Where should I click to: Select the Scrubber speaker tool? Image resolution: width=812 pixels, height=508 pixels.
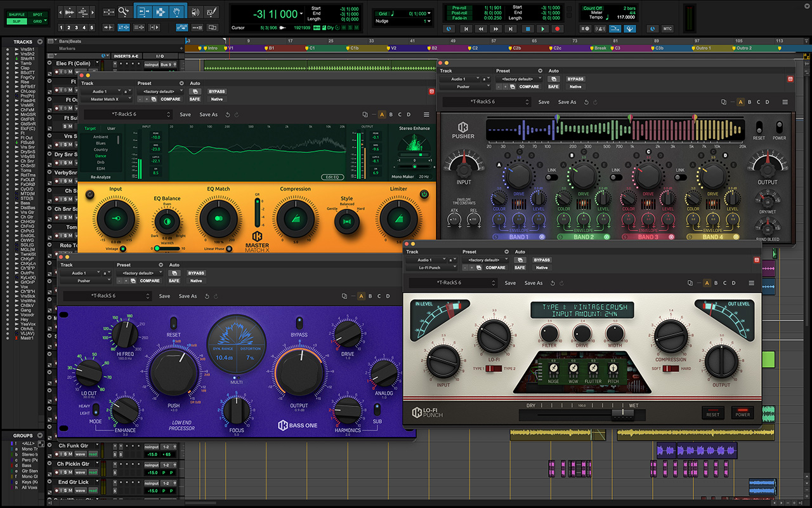click(x=195, y=12)
